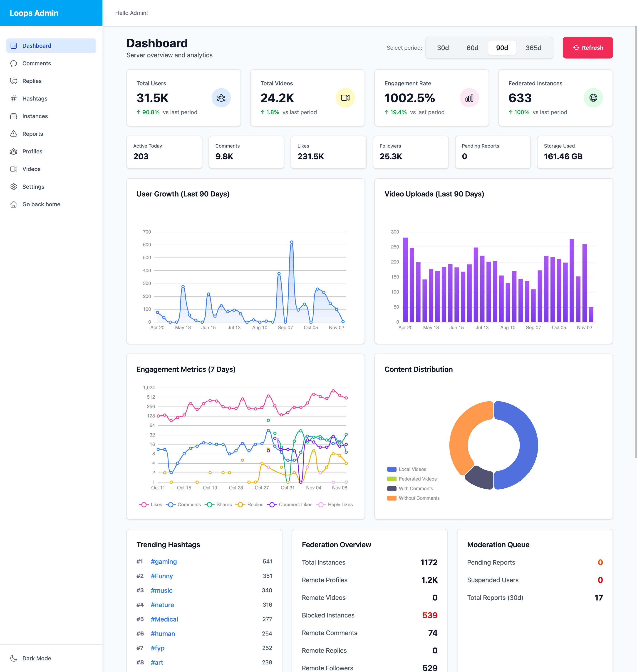
Task: Open the #gaming trending hashtag link
Action: 164,562
